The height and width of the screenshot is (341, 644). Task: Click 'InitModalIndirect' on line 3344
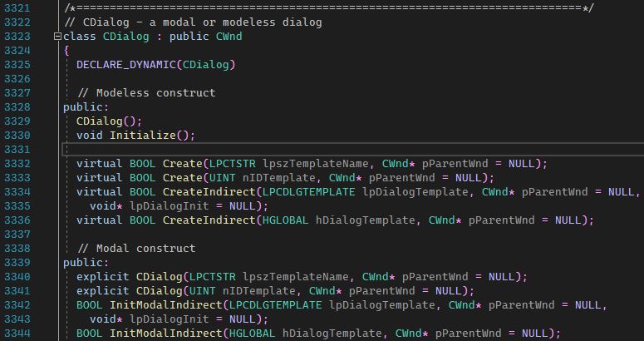point(166,334)
